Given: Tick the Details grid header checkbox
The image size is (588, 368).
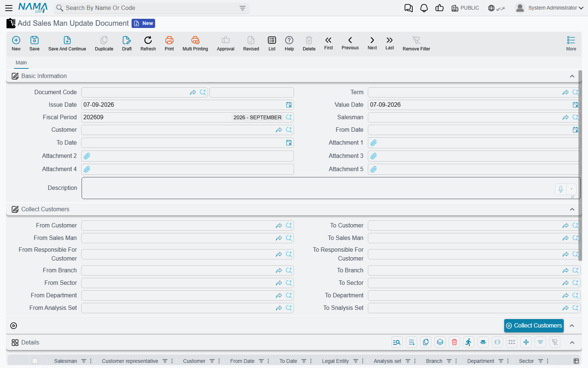Looking at the screenshot, I should (35, 361).
